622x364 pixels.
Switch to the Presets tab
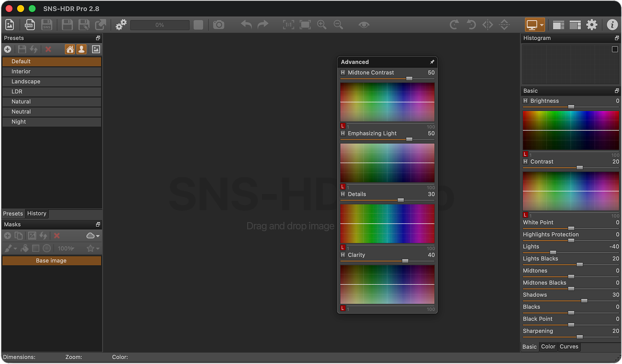pyautogui.click(x=13, y=213)
